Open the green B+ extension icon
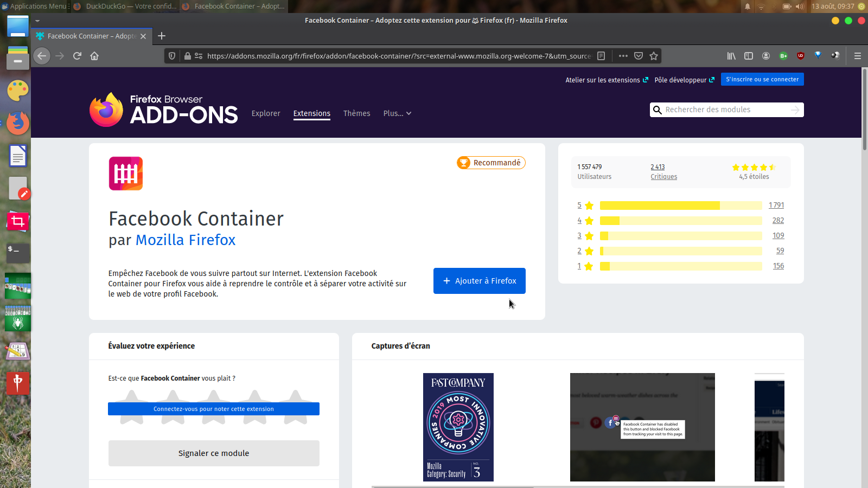 (783, 56)
